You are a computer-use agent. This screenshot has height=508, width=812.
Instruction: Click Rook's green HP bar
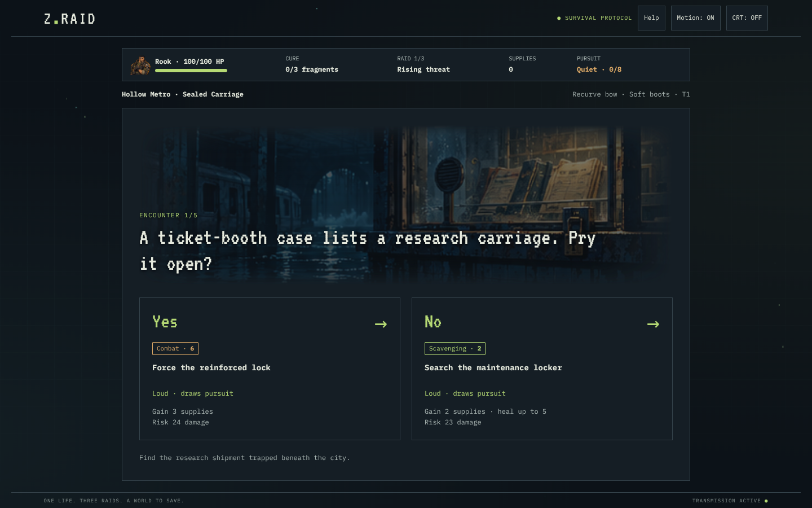[x=191, y=71]
